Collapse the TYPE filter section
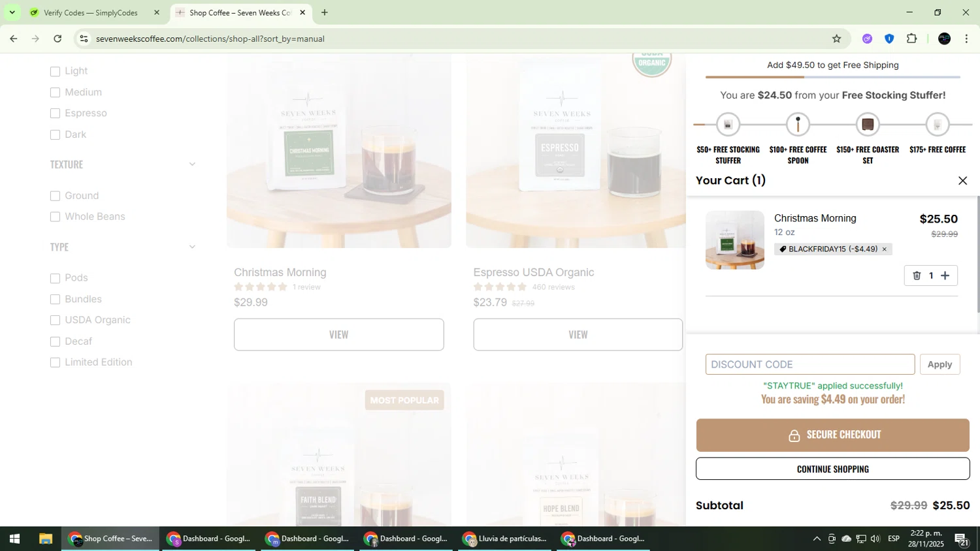 pyautogui.click(x=192, y=247)
